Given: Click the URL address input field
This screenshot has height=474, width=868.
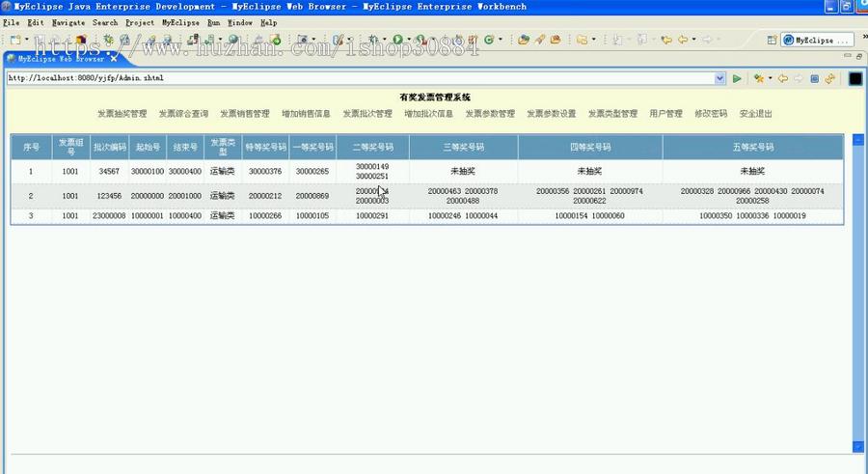Looking at the screenshot, I should 361,78.
